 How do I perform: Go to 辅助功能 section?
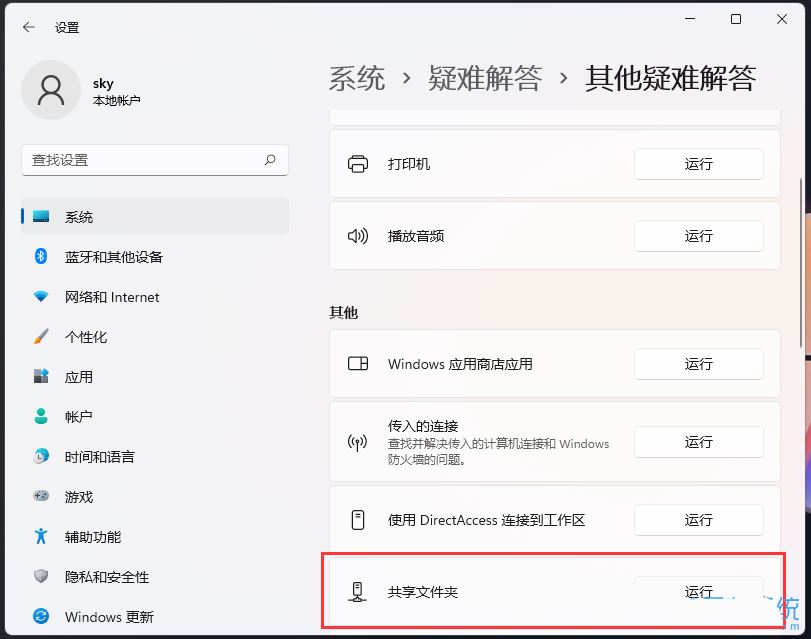coord(92,537)
